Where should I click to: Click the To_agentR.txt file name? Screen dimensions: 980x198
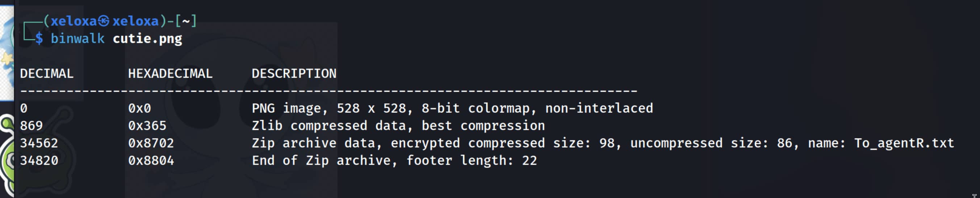(x=904, y=143)
